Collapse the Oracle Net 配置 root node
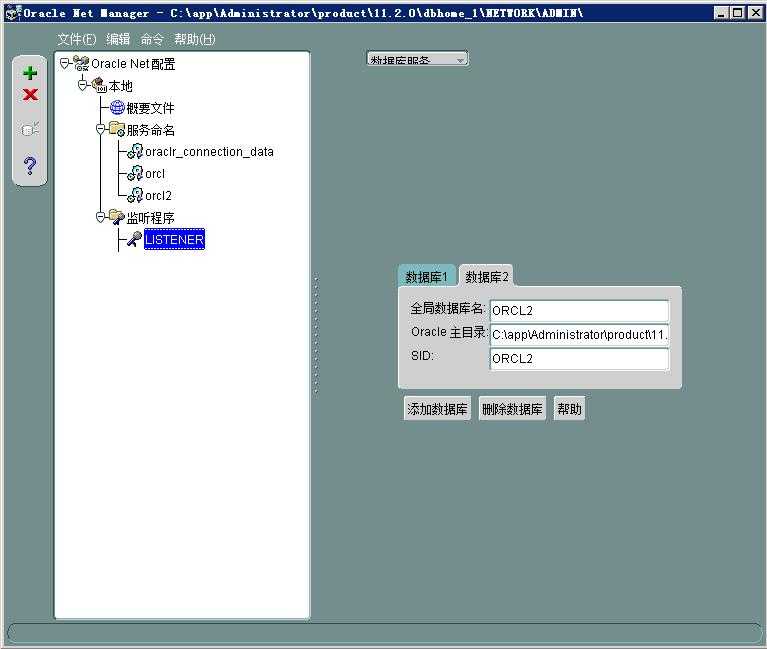The height and width of the screenshot is (649, 767). click(x=65, y=63)
